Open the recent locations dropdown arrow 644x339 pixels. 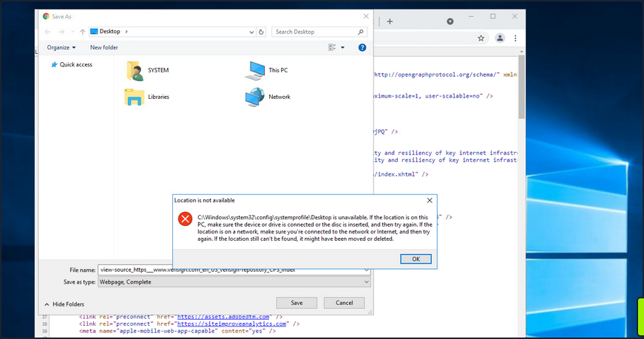72,32
